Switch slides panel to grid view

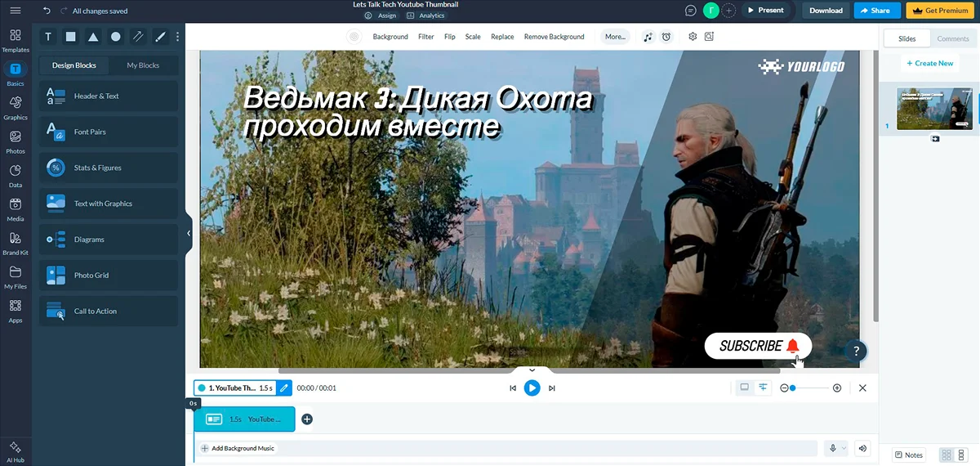click(x=946, y=455)
